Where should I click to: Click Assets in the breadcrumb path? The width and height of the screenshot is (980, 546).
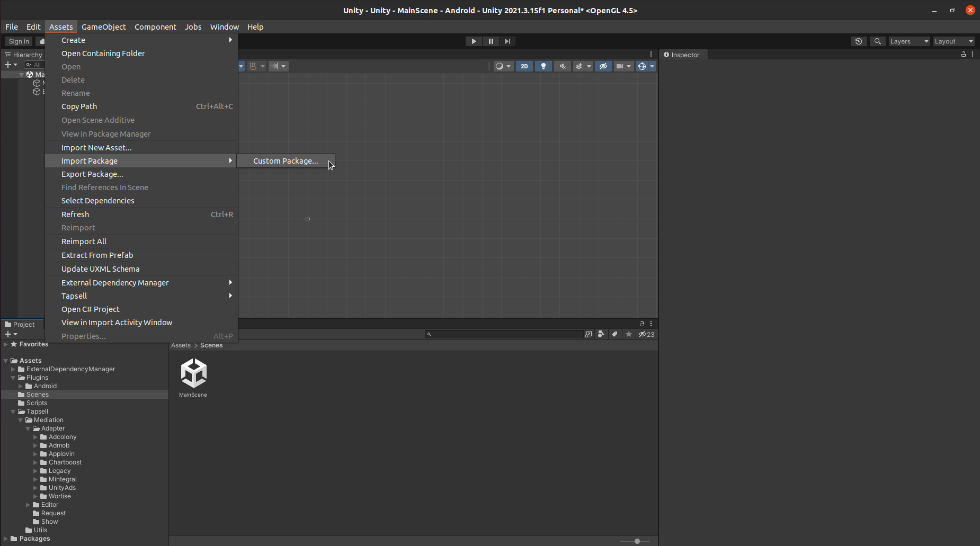(181, 345)
